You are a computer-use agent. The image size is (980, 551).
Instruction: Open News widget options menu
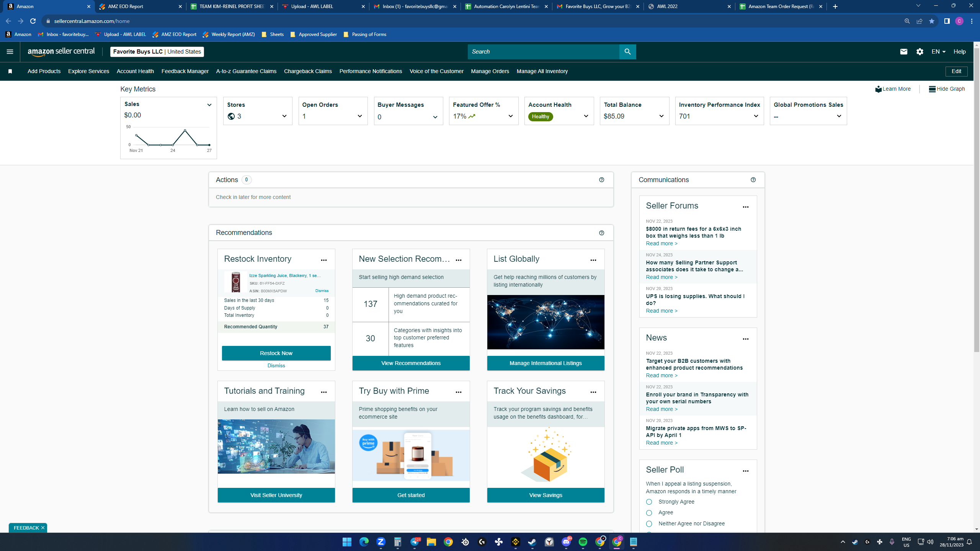pyautogui.click(x=746, y=339)
